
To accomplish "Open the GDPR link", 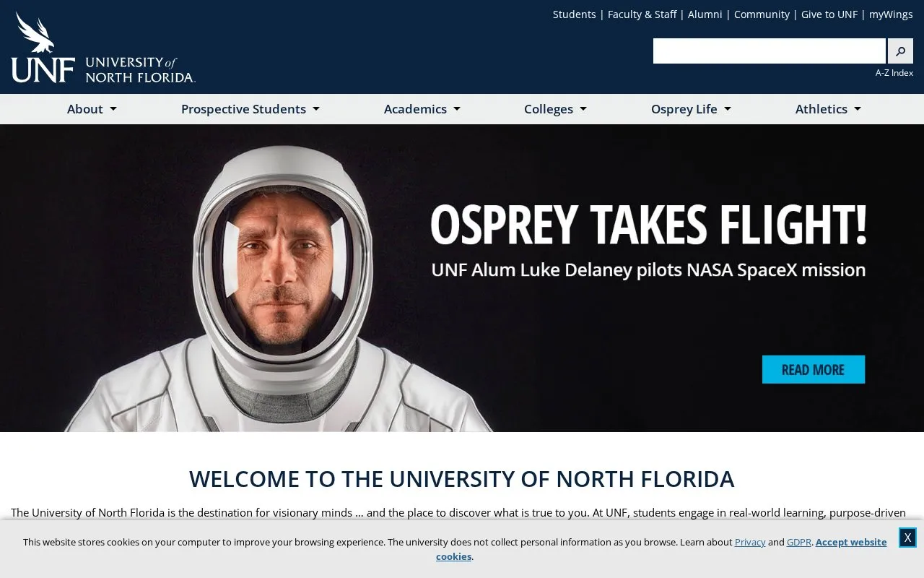I will click(799, 542).
